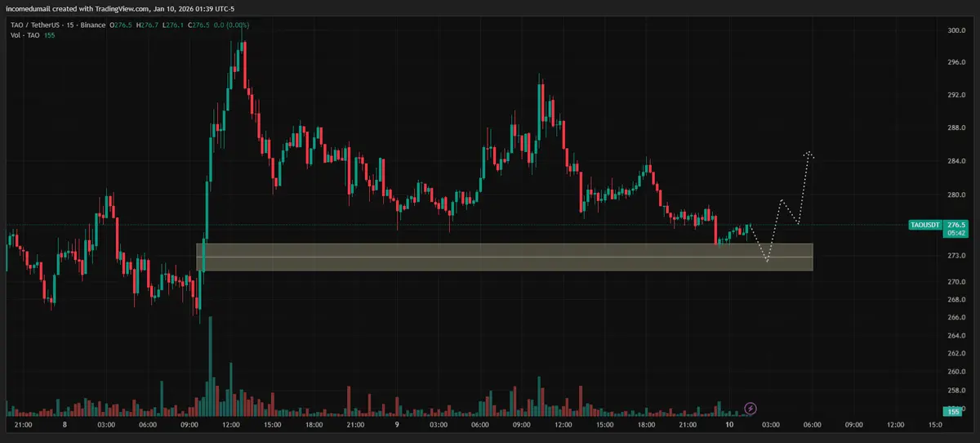This screenshot has height=443, width=980.
Task: Click the date label 9 on time axis
Action: coord(397,425)
